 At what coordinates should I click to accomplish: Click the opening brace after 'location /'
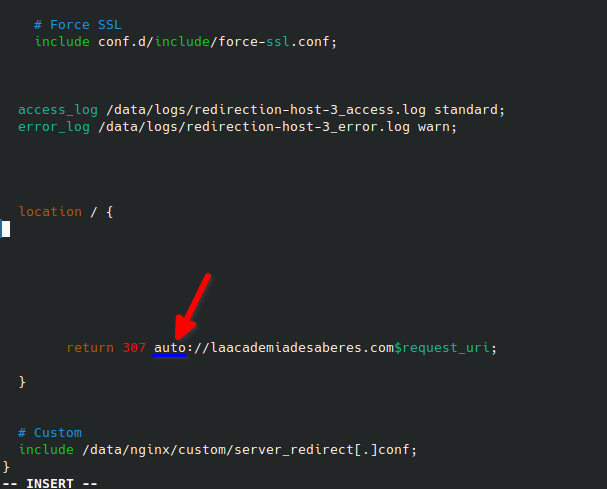110,212
